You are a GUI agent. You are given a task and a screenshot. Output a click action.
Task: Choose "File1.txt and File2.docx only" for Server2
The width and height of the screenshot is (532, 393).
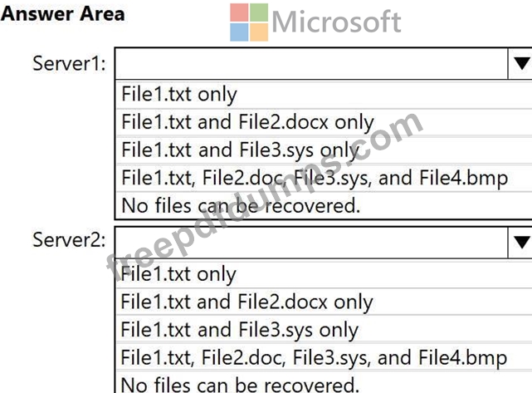pos(247,302)
